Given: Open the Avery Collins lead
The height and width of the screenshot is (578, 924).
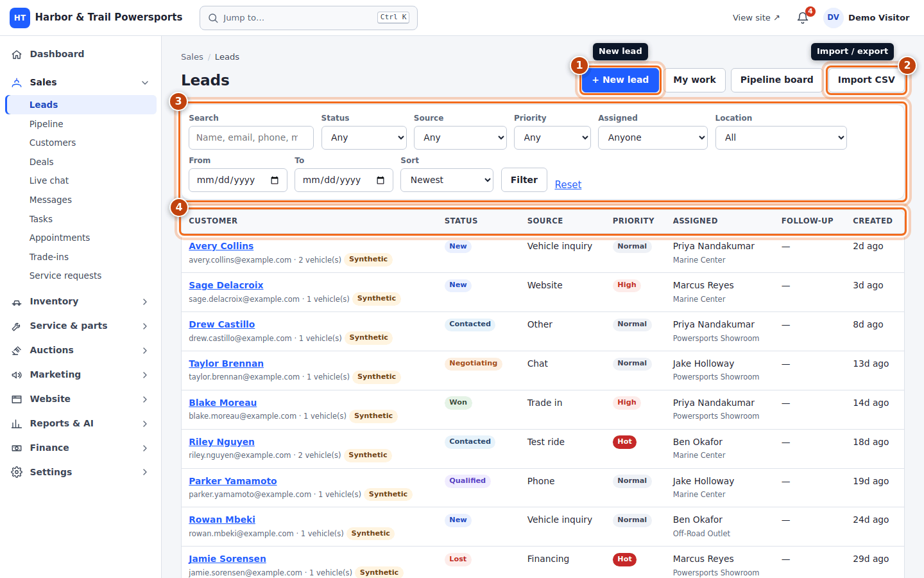Looking at the screenshot, I should point(221,246).
